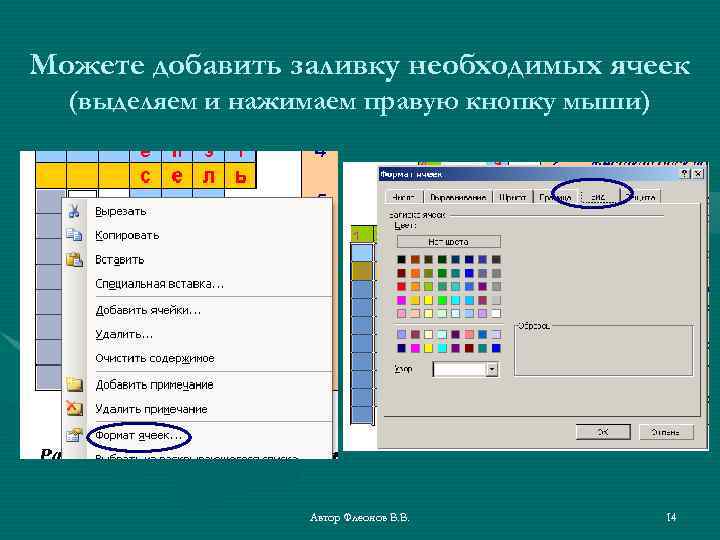Pick the brown color swatch
Image resolution: width=720 pixels, height=540 pixels.
coord(415,259)
